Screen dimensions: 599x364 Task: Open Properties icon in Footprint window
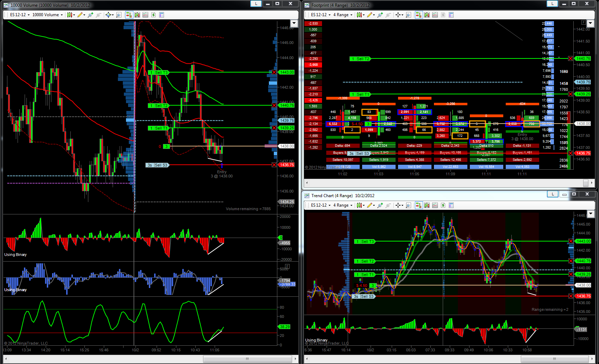(451, 15)
